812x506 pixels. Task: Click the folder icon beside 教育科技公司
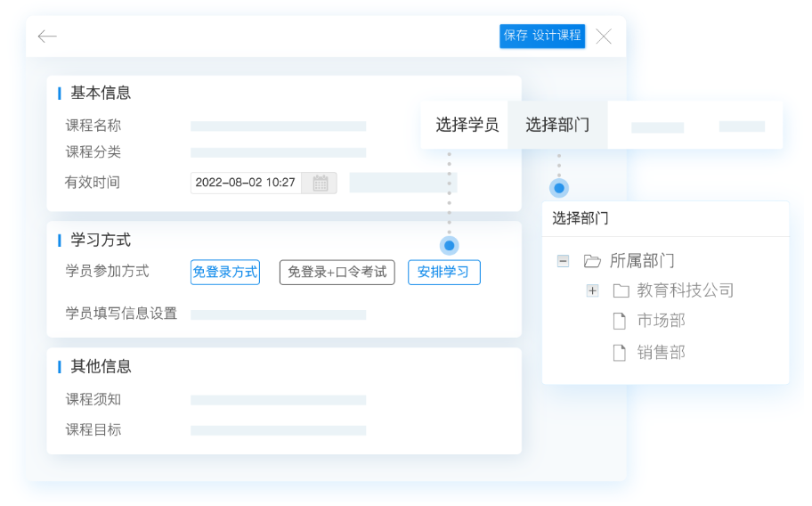[621, 291]
